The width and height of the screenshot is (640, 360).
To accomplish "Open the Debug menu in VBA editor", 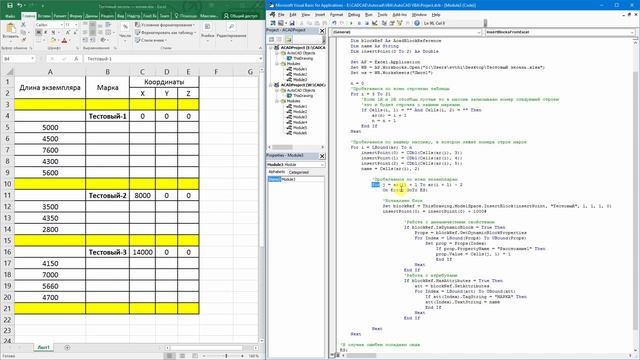I will point(353,15).
